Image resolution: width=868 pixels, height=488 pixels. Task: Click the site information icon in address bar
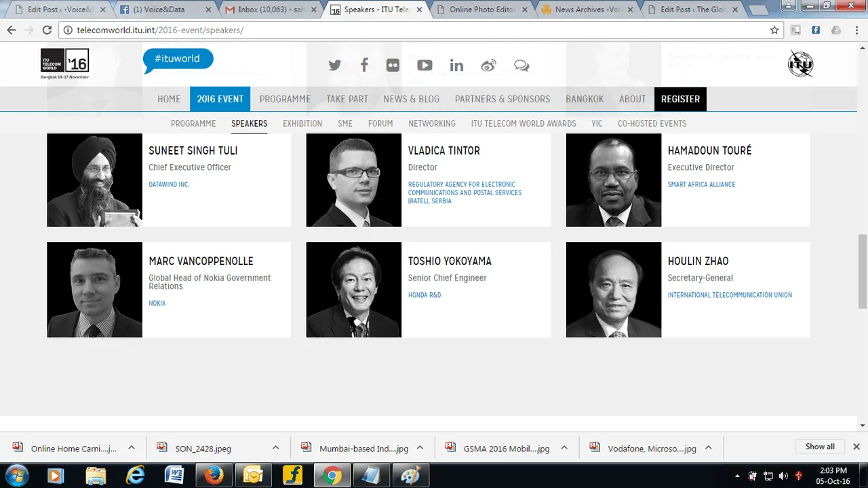pos(68,30)
